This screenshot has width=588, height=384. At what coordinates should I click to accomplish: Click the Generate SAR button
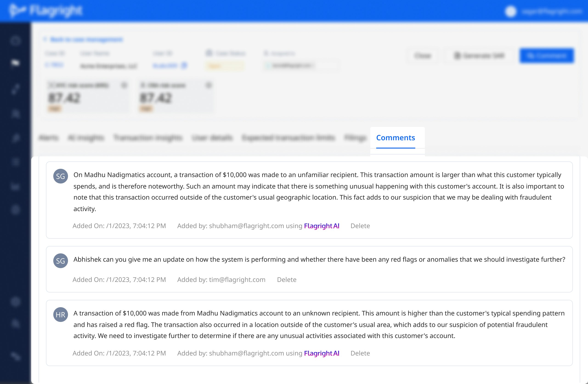tap(479, 56)
